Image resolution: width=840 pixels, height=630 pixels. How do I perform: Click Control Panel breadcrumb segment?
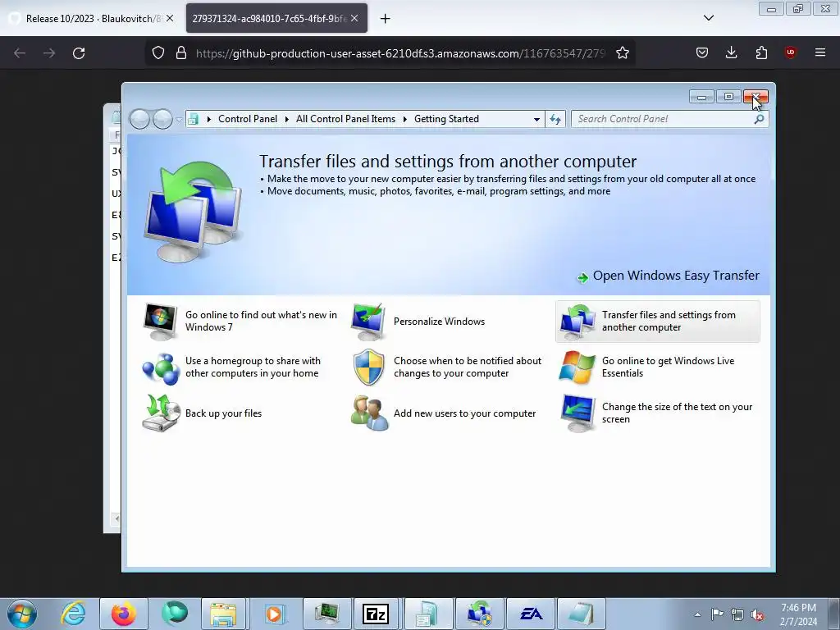(248, 119)
